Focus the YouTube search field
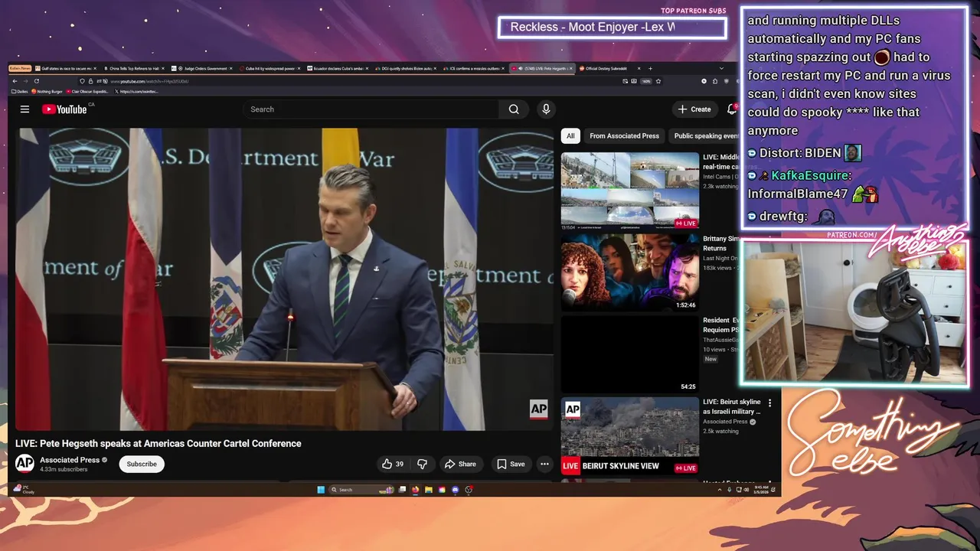Viewport: 980px width, 551px height. (x=371, y=109)
